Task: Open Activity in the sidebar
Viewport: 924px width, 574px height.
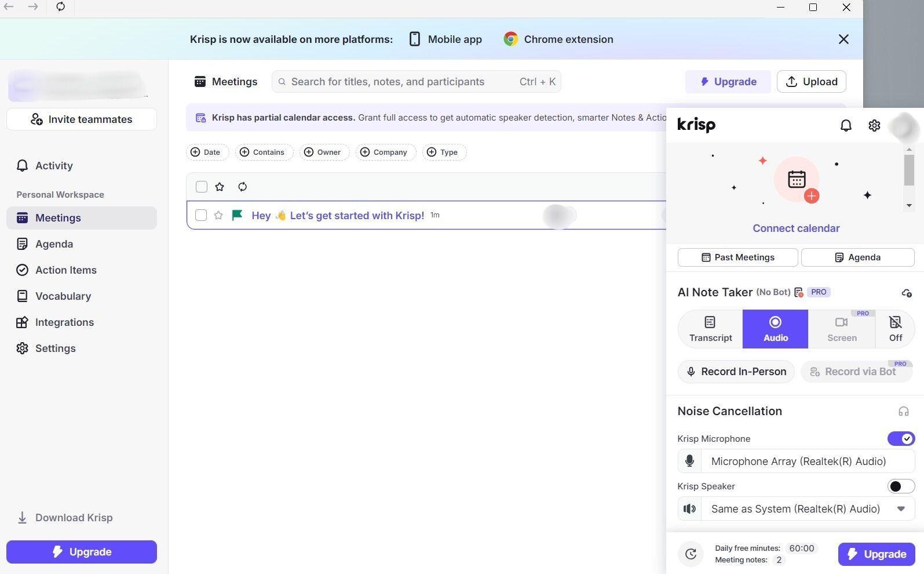Action: 82,166
